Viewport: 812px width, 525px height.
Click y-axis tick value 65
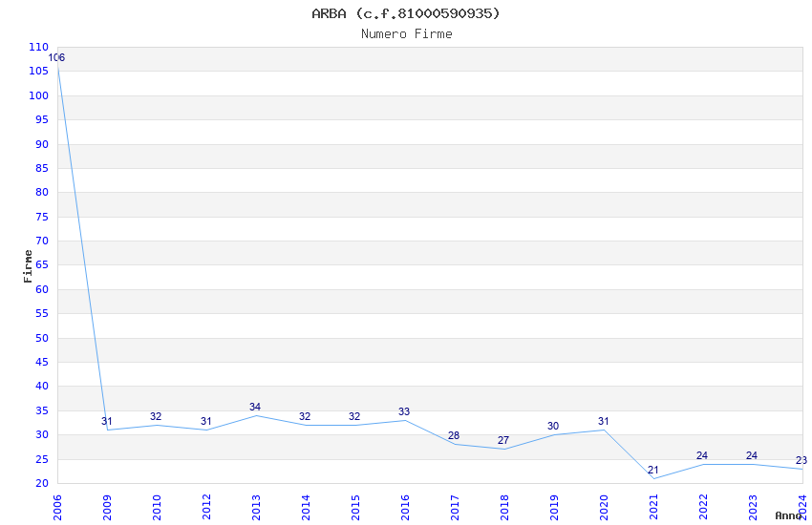click(x=42, y=265)
